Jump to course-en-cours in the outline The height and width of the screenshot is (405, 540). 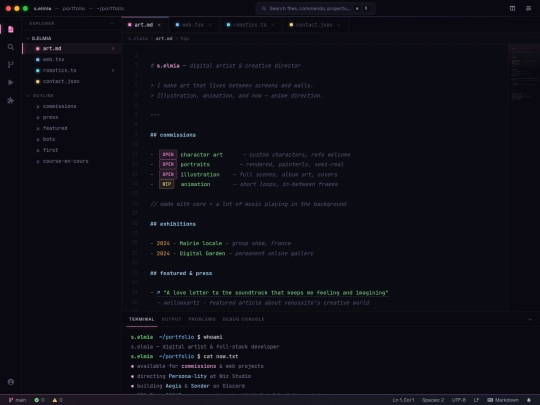(x=65, y=161)
